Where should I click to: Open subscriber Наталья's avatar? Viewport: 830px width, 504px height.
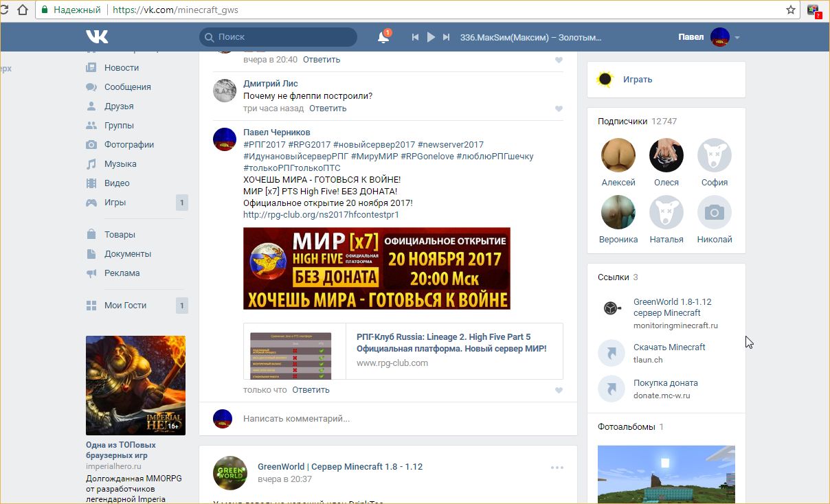tap(666, 212)
